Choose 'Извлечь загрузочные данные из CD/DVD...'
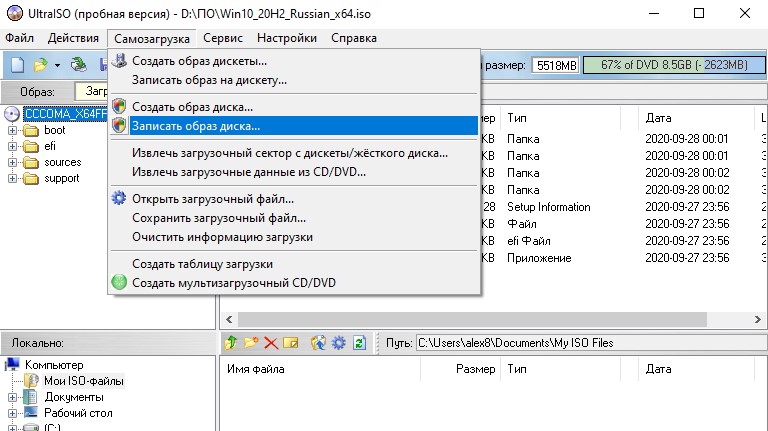Viewport: 768px width, 431px height. click(294, 172)
